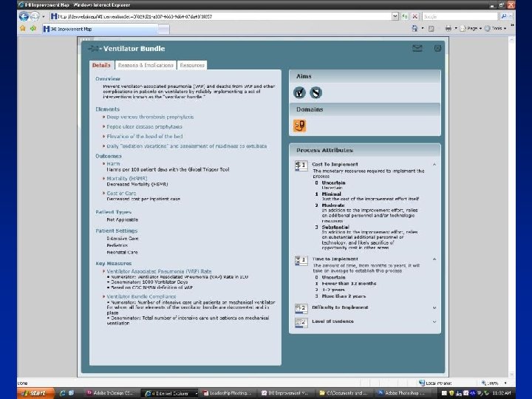
Task: Open the Home button dropdown arrow
Action: [423, 29]
